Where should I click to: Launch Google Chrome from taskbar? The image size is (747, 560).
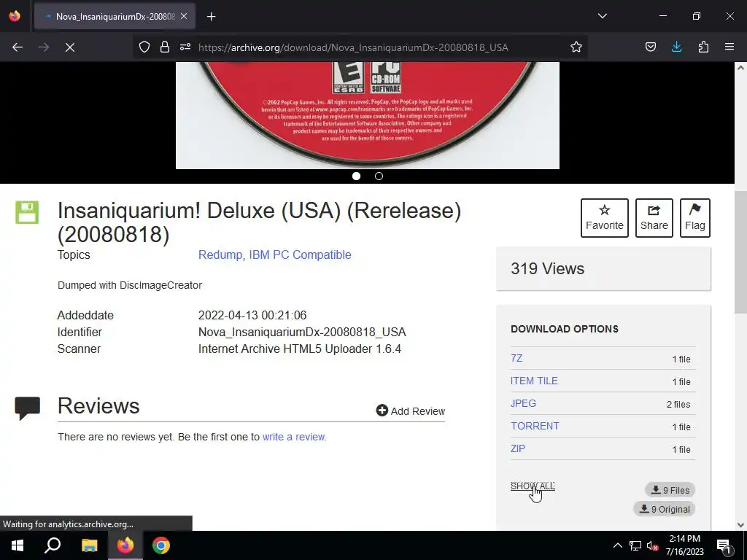(x=161, y=545)
